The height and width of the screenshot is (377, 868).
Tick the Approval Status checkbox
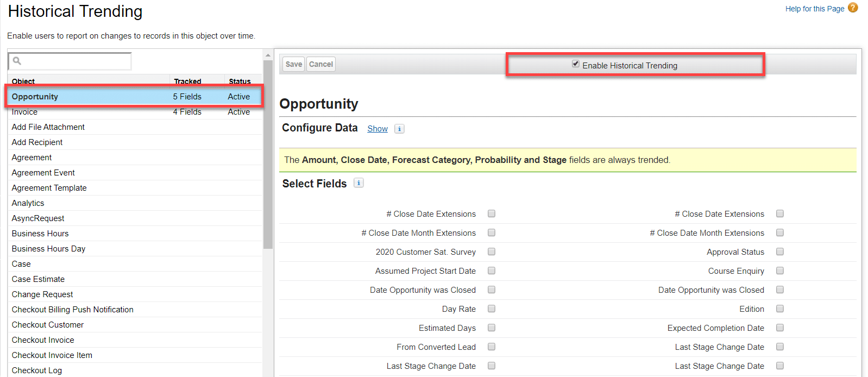coord(780,252)
